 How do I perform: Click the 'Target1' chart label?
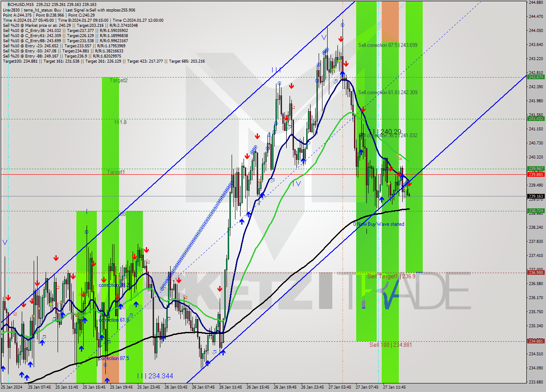(116, 172)
